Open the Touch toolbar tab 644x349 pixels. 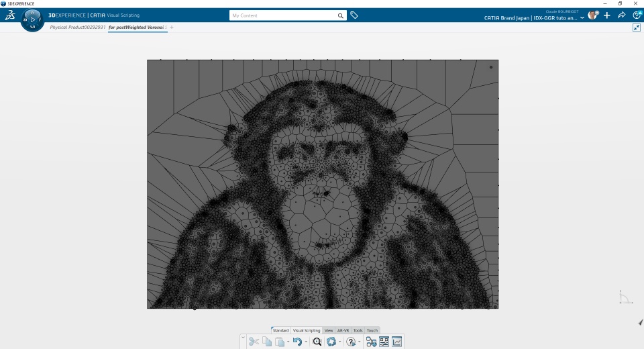(372, 330)
